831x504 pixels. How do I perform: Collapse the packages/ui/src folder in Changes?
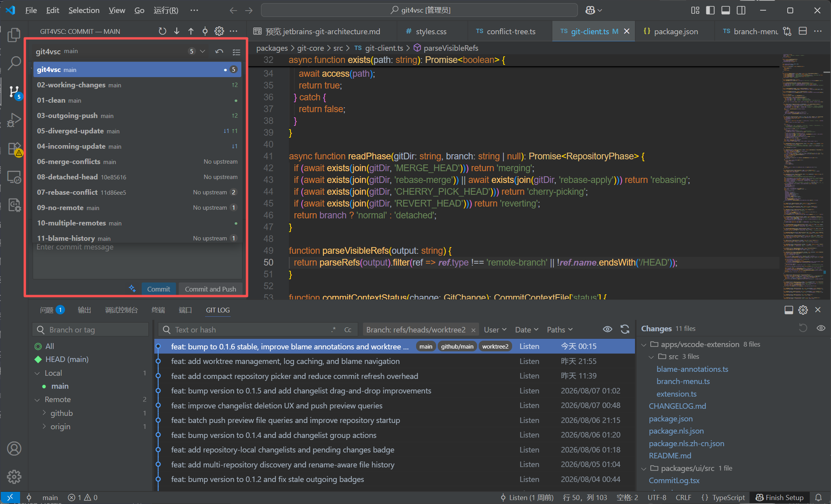[644, 469]
